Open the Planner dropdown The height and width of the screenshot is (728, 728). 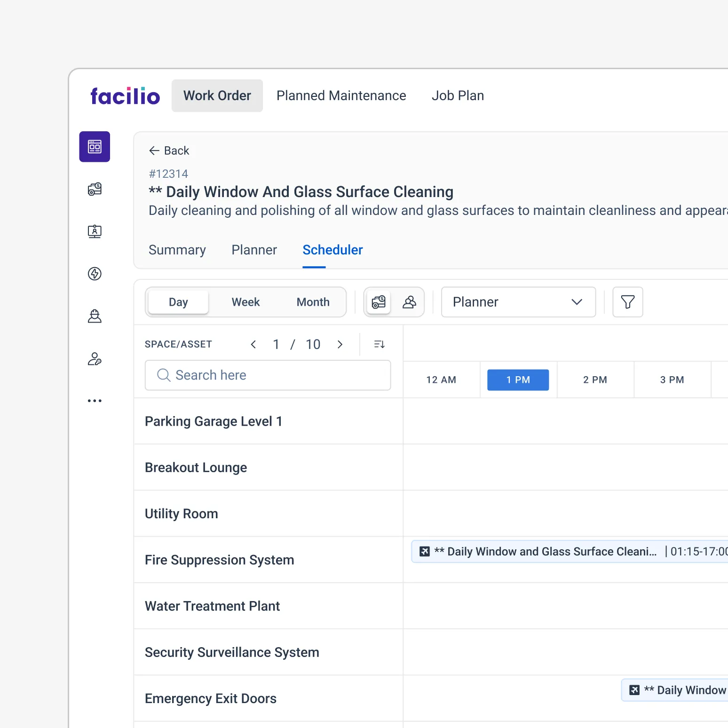[x=518, y=302]
